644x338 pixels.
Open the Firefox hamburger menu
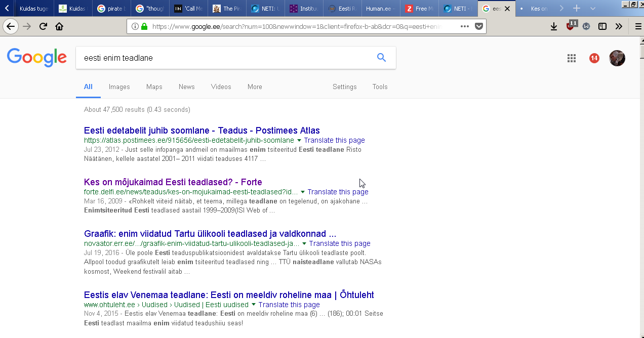coord(638,26)
